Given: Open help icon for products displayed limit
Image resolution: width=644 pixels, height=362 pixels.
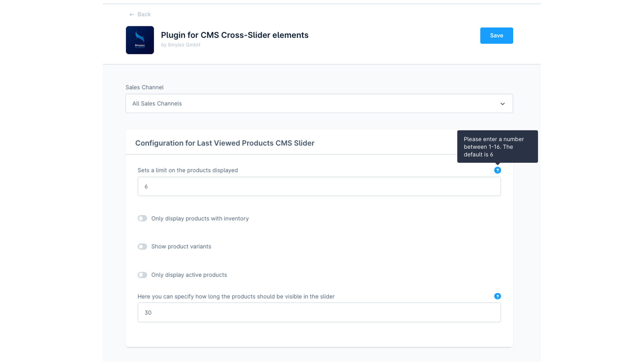Looking at the screenshot, I should (497, 170).
